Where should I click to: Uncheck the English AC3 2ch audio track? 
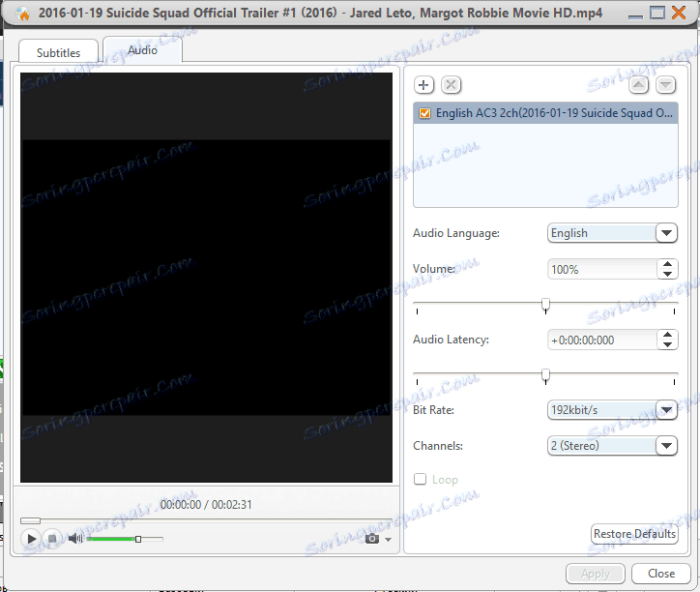coord(424,113)
